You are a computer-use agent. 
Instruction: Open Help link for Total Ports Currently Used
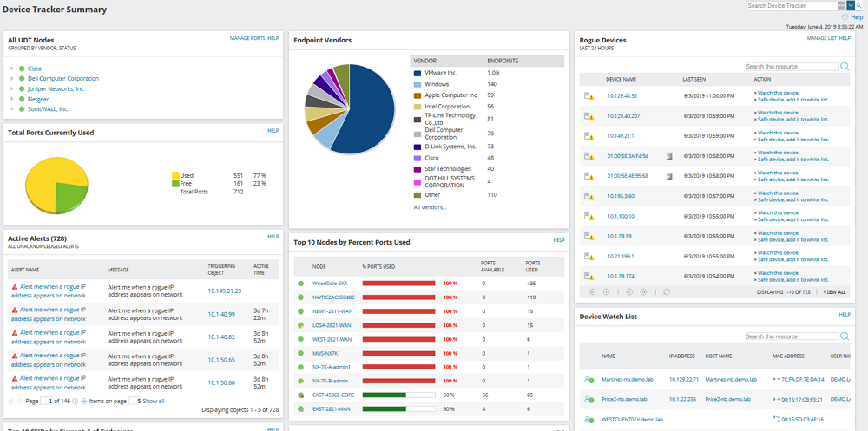[x=273, y=131]
